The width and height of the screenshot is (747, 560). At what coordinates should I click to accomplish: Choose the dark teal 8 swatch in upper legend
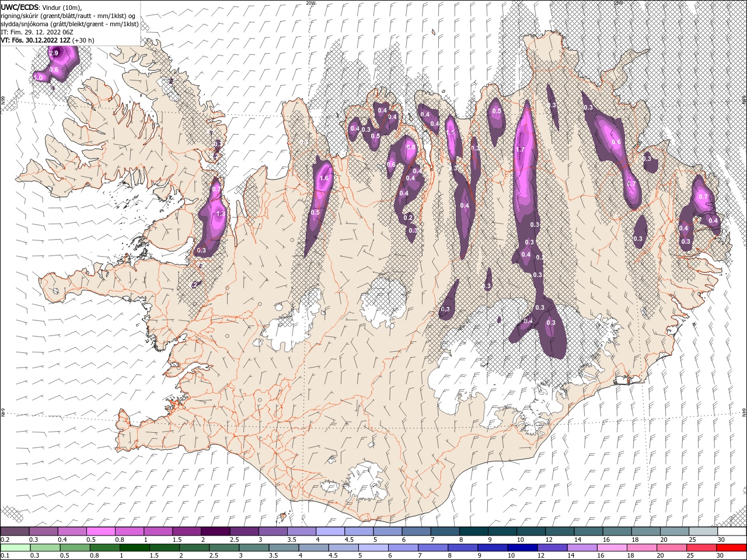point(473,531)
